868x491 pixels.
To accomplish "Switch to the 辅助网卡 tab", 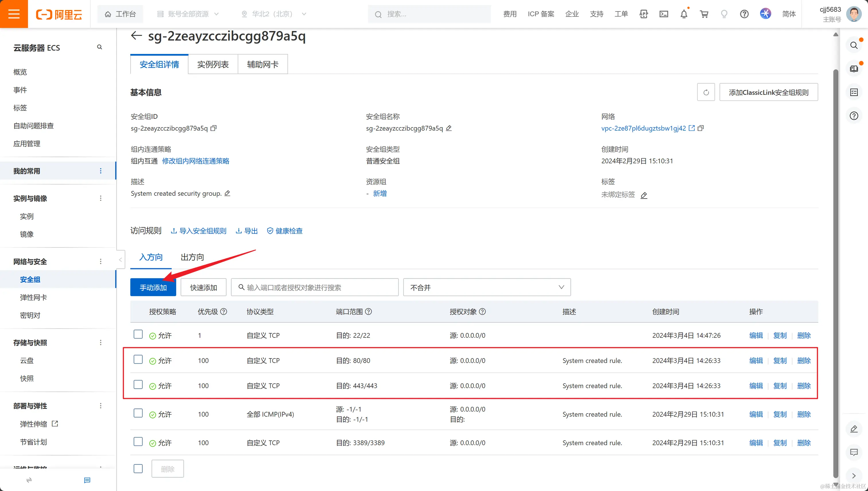I will pos(263,64).
